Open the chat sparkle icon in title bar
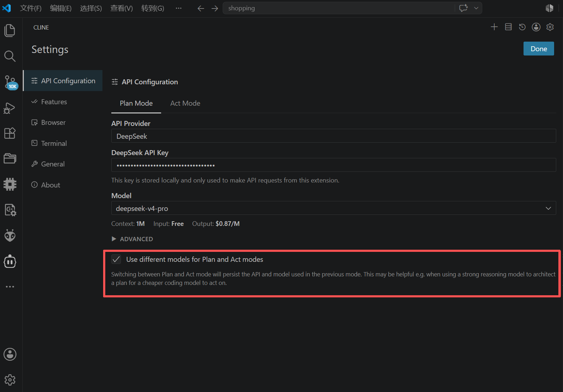 [x=463, y=8]
